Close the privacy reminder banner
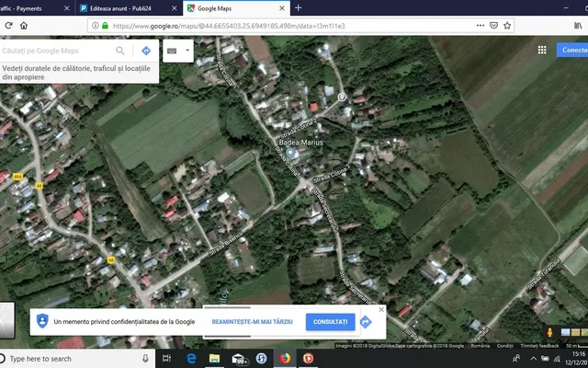 tap(381, 309)
